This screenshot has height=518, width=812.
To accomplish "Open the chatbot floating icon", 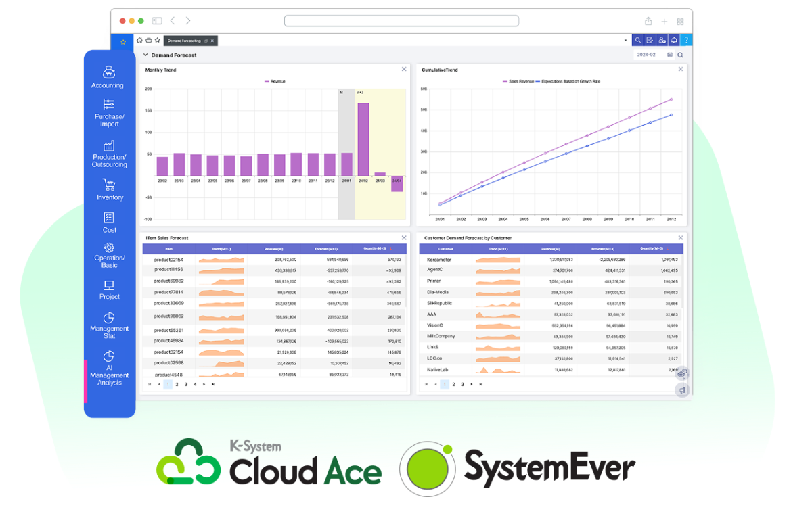I will tap(682, 374).
